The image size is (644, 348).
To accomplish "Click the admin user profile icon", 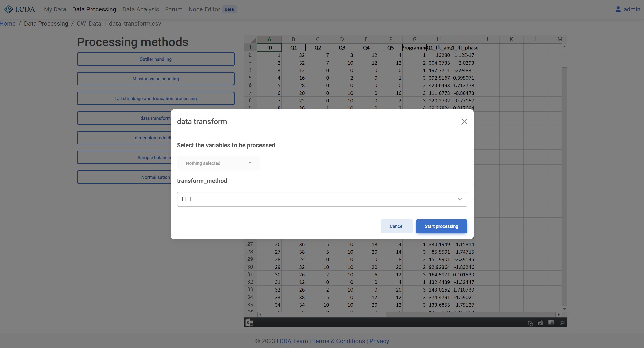I will (x=618, y=9).
